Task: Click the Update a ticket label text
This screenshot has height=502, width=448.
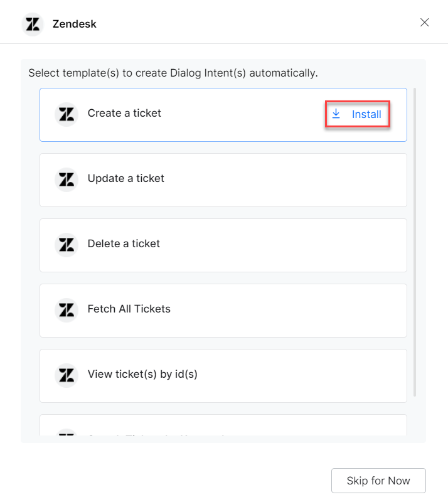Action: [x=125, y=179]
